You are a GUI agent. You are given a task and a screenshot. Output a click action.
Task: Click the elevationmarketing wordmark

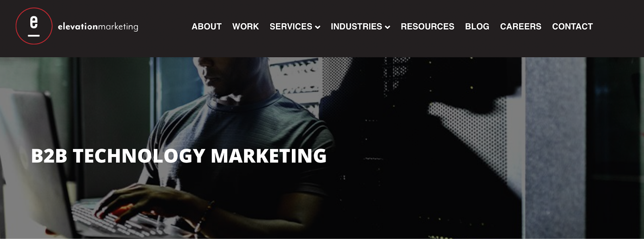click(98, 27)
